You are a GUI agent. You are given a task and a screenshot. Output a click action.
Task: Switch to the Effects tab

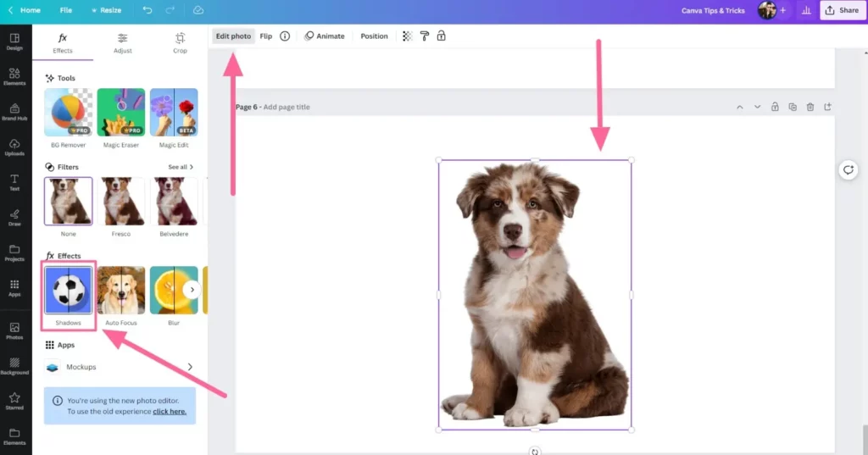coord(63,43)
